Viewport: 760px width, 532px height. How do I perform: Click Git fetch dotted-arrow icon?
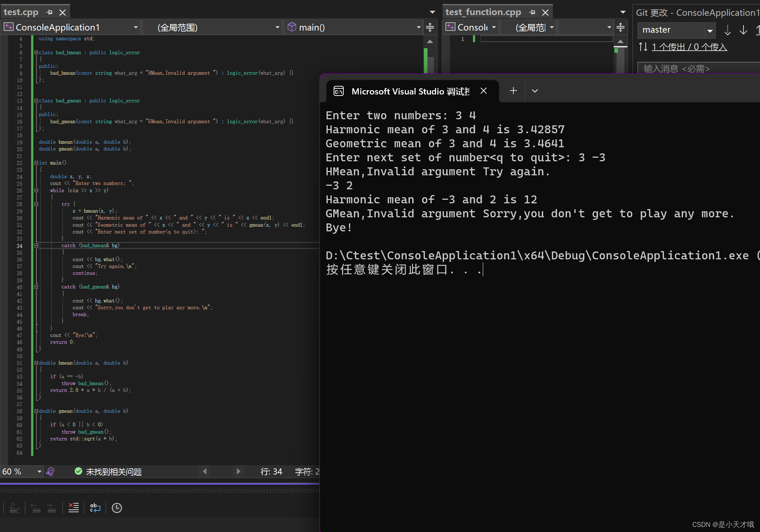point(728,30)
